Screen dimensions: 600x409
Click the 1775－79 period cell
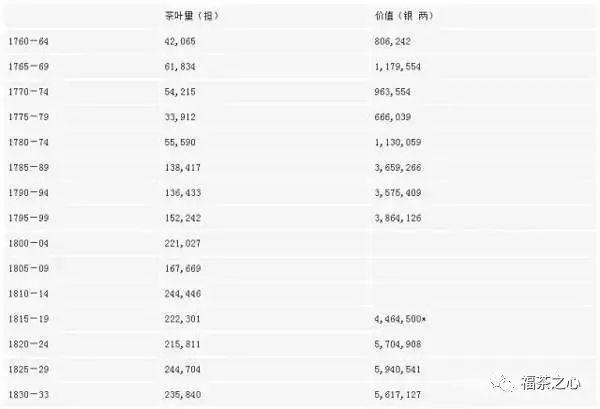[29, 117]
